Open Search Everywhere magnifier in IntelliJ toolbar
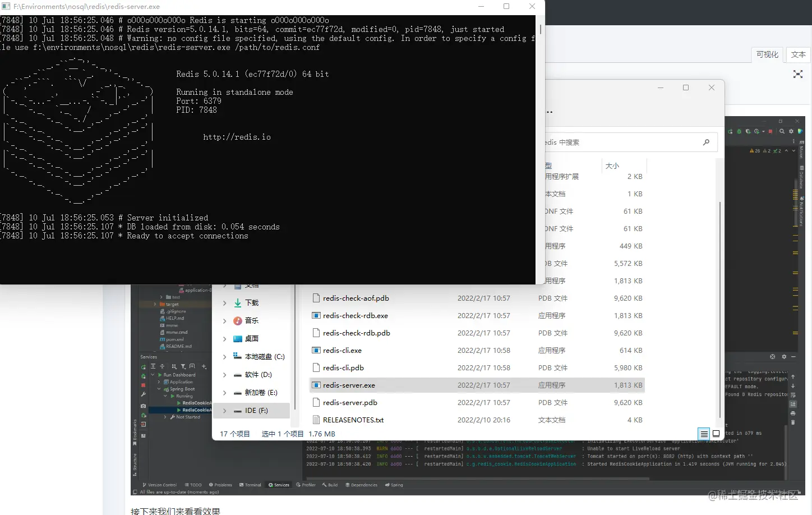The width and height of the screenshot is (812, 515). pyautogui.click(x=782, y=131)
